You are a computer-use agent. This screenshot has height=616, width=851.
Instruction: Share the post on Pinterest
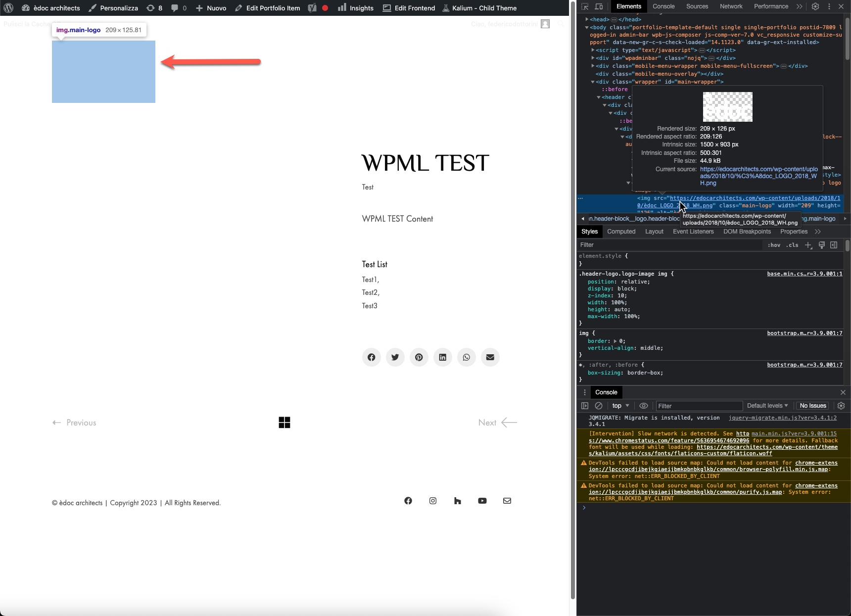pos(419,357)
